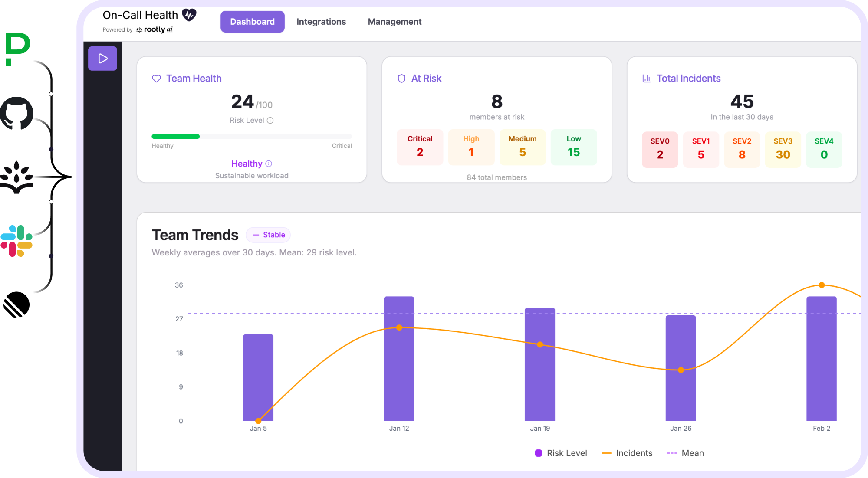The height and width of the screenshot is (478, 868).
Task: Toggle the Risk Level legend item
Action: [561, 453]
